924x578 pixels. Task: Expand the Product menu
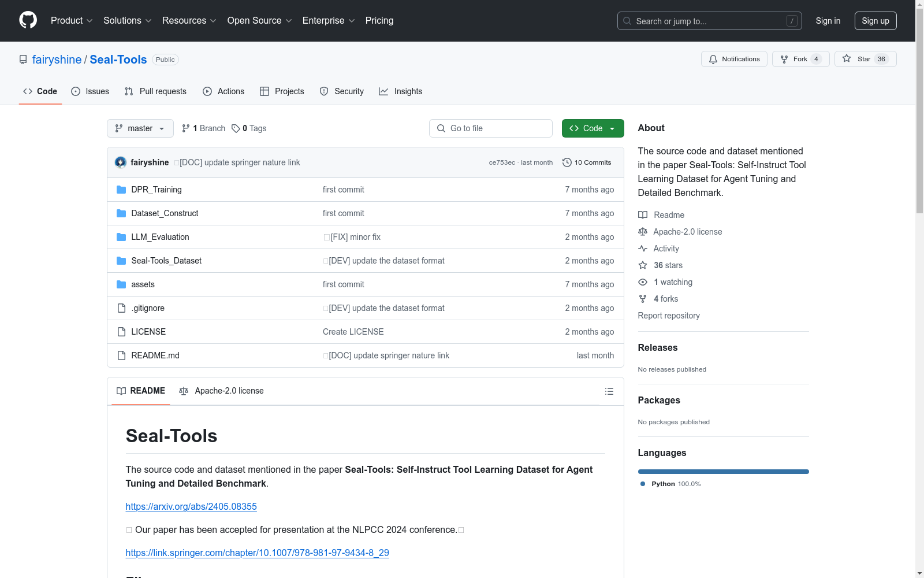click(x=72, y=20)
